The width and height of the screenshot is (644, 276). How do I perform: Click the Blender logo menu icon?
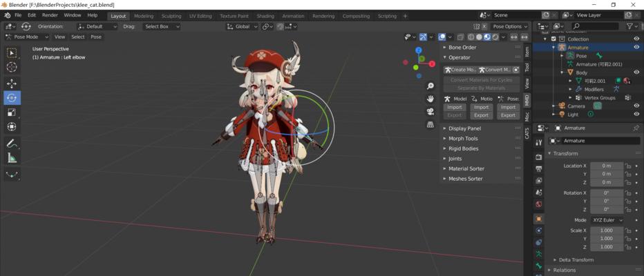point(8,15)
